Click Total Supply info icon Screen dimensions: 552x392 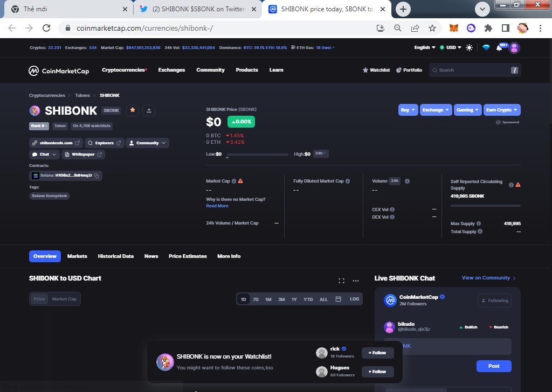480,232
